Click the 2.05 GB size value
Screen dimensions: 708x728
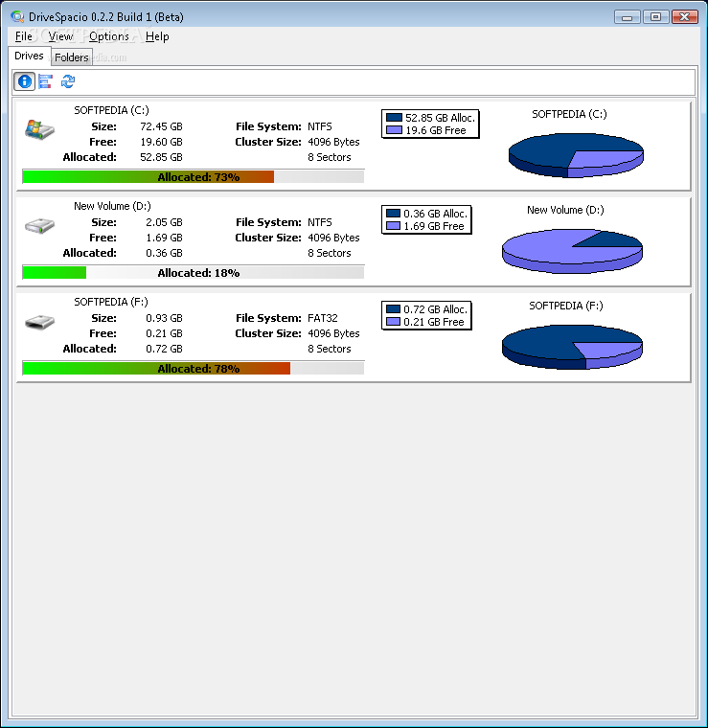click(164, 222)
